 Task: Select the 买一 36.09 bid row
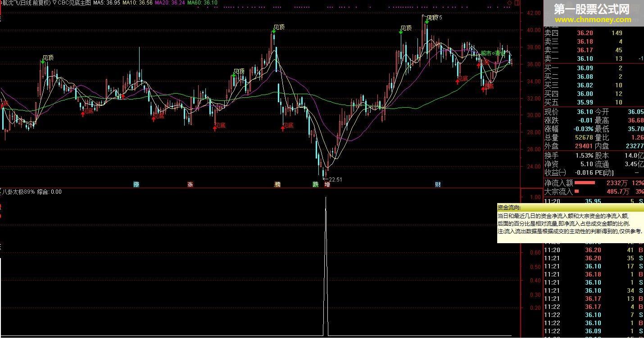(594, 68)
